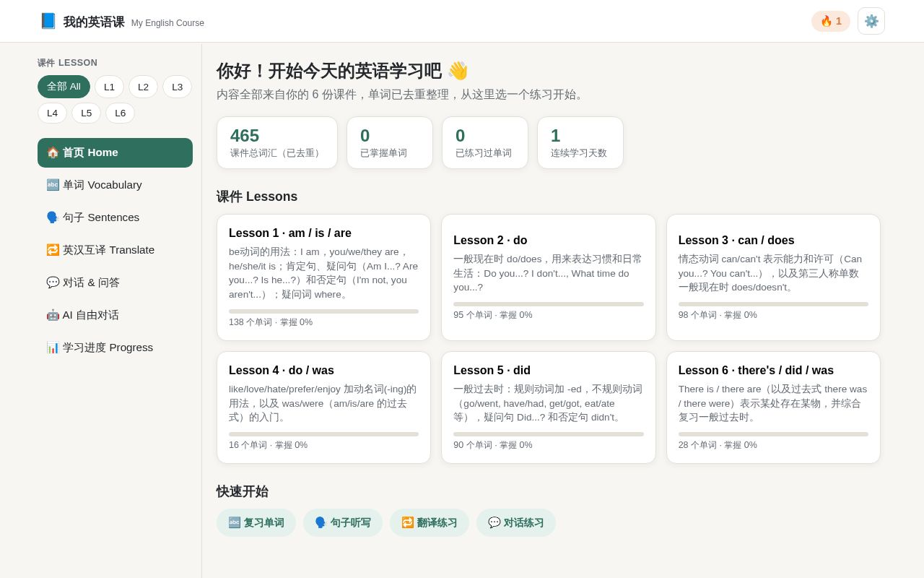Go to 首页 Home page

click(115, 152)
